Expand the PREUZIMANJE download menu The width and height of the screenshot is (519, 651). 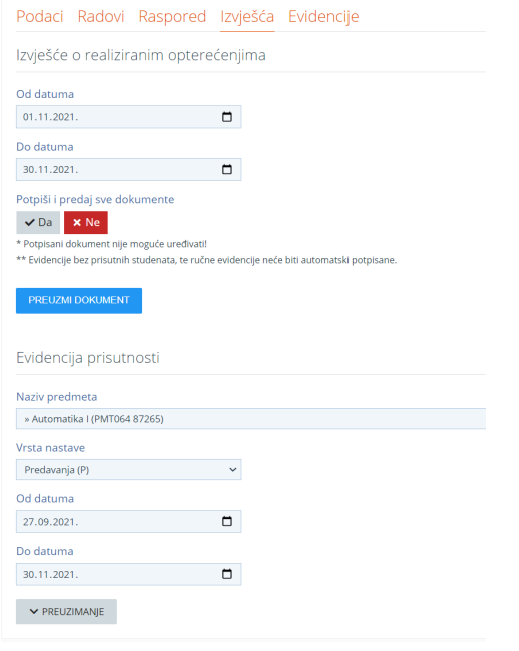tap(66, 612)
